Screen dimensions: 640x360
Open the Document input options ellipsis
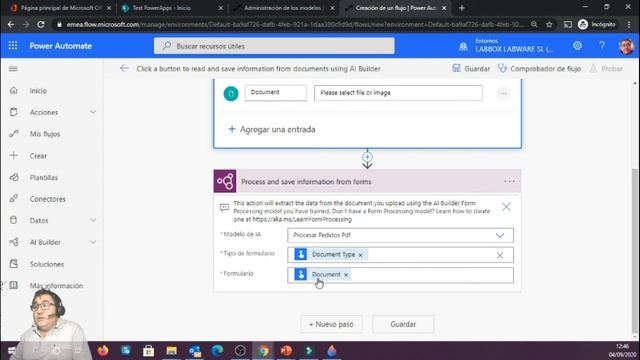[503, 93]
